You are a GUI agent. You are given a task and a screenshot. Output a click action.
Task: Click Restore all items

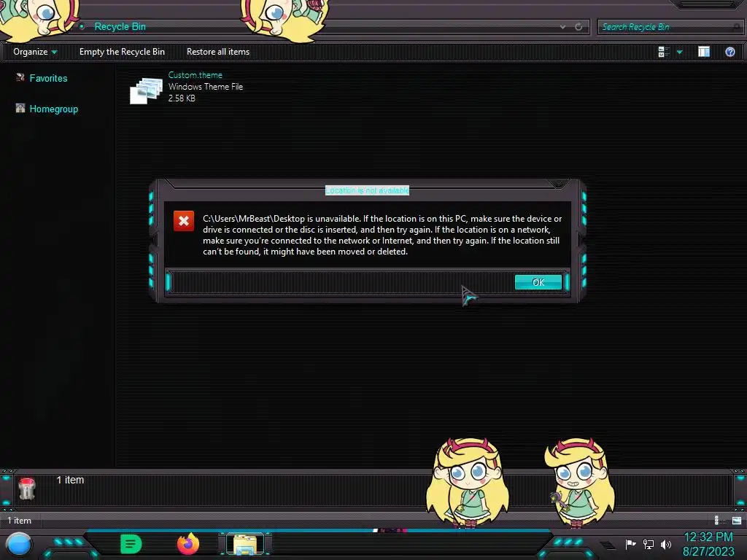[x=218, y=52]
